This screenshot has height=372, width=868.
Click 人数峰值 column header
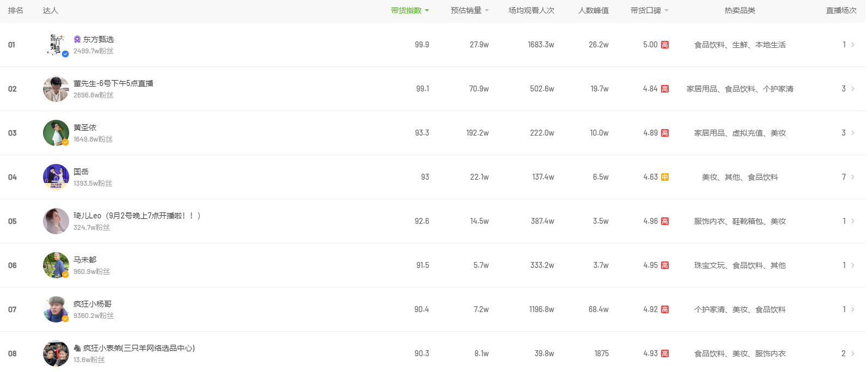594,10
